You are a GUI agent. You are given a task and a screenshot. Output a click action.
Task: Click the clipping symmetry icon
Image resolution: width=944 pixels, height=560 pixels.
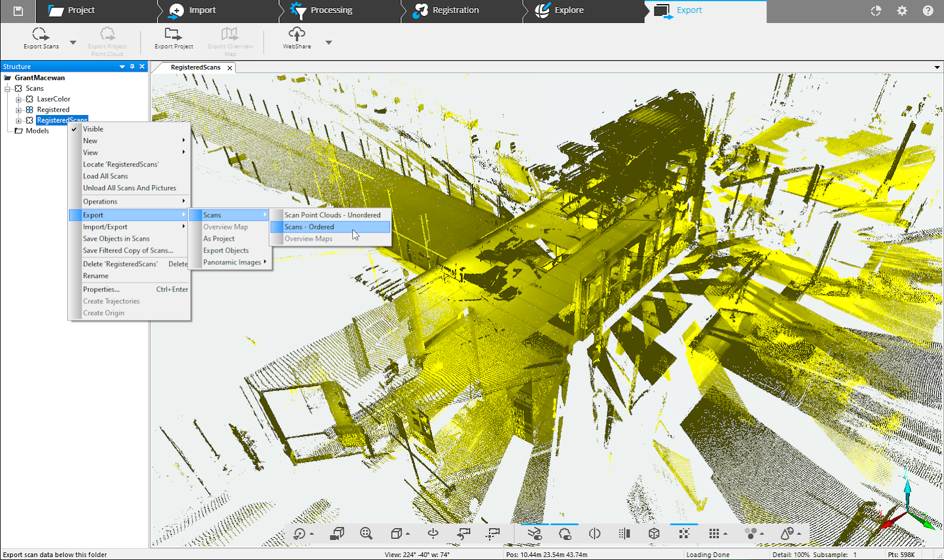(595, 533)
